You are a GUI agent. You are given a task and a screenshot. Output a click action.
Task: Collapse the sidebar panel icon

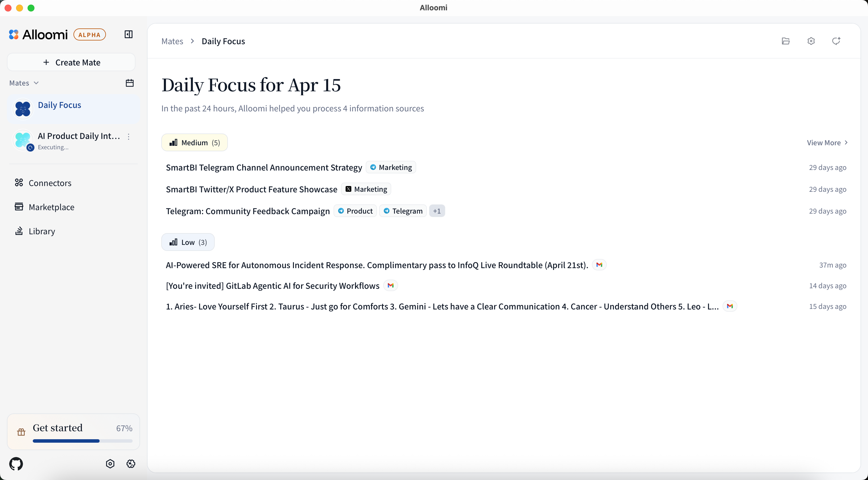128,34
